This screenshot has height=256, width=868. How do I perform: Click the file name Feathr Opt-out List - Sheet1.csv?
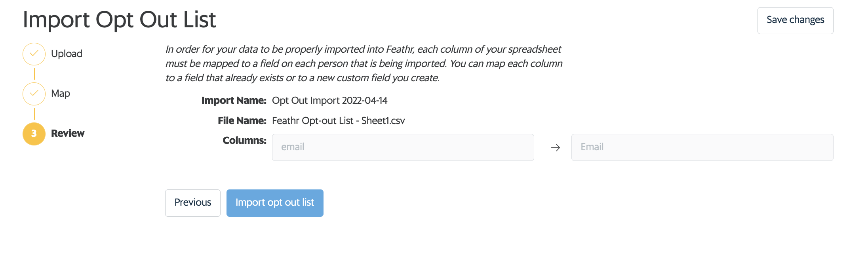click(x=338, y=120)
